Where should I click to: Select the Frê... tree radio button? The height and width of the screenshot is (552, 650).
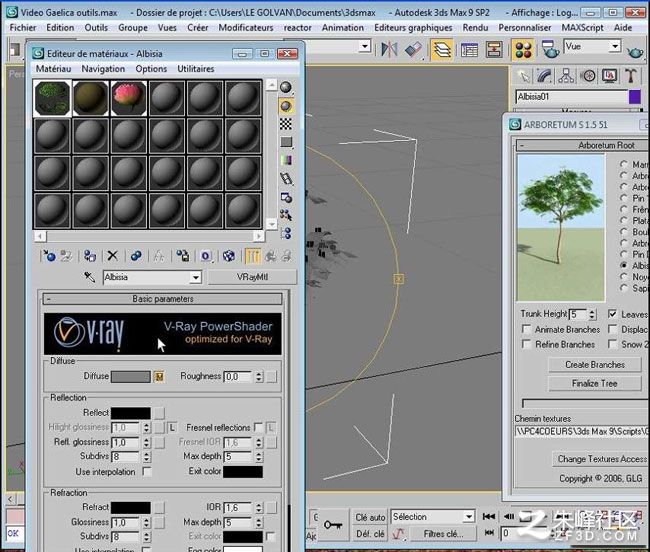(x=623, y=209)
